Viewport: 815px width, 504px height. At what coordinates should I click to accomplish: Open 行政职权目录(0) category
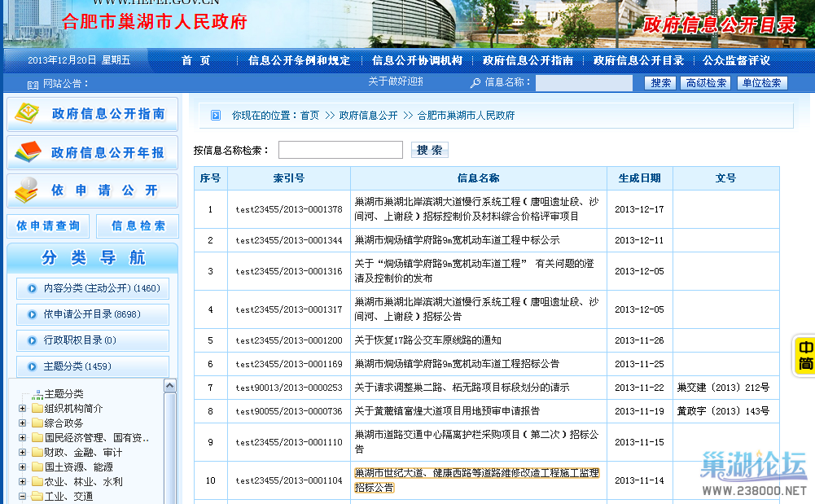[93, 340]
